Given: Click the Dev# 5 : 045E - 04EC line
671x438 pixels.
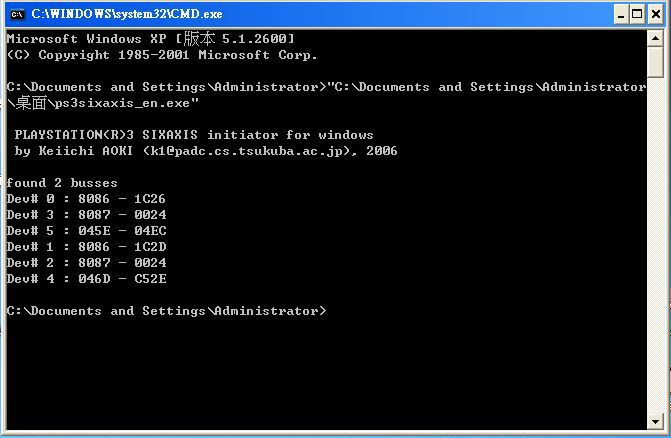Looking at the screenshot, I should [x=86, y=231].
